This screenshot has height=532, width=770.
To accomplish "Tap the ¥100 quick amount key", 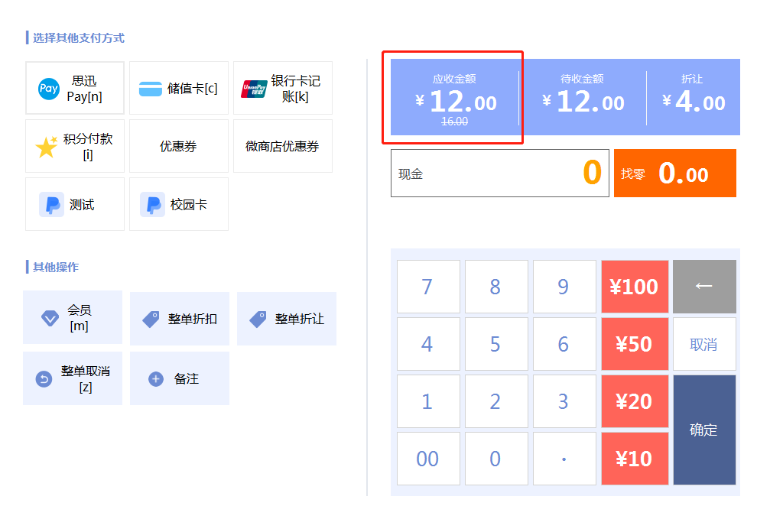I will click(x=635, y=286).
